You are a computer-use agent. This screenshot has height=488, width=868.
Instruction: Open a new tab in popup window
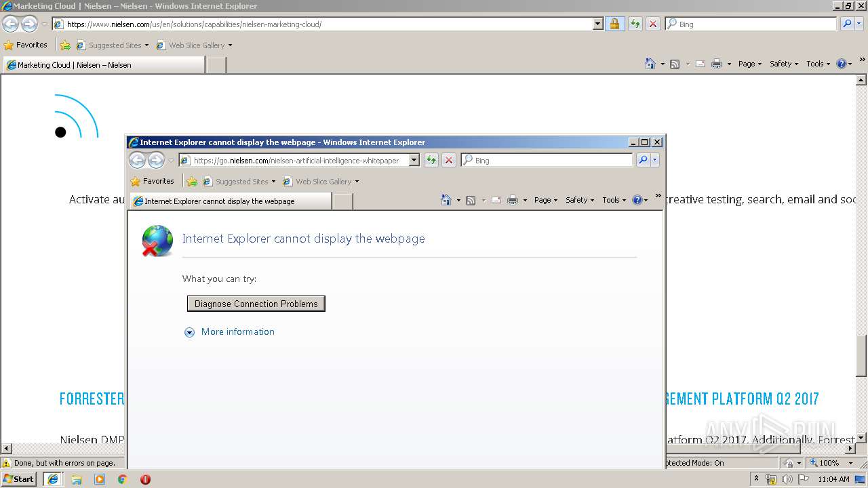click(x=343, y=201)
